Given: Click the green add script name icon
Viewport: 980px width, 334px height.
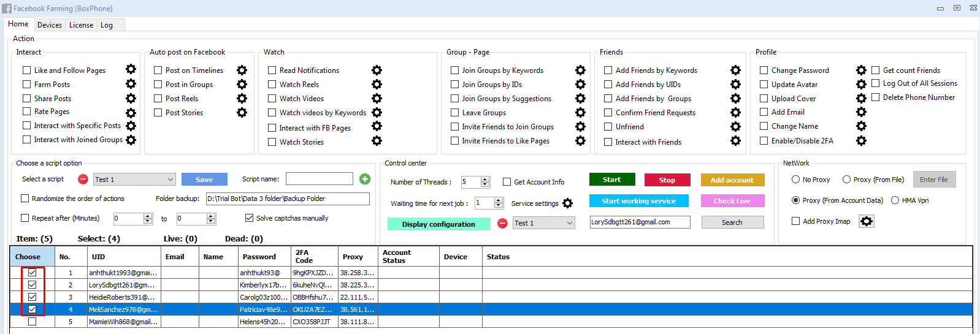Looking at the screenshot, I should click(365, 179).
